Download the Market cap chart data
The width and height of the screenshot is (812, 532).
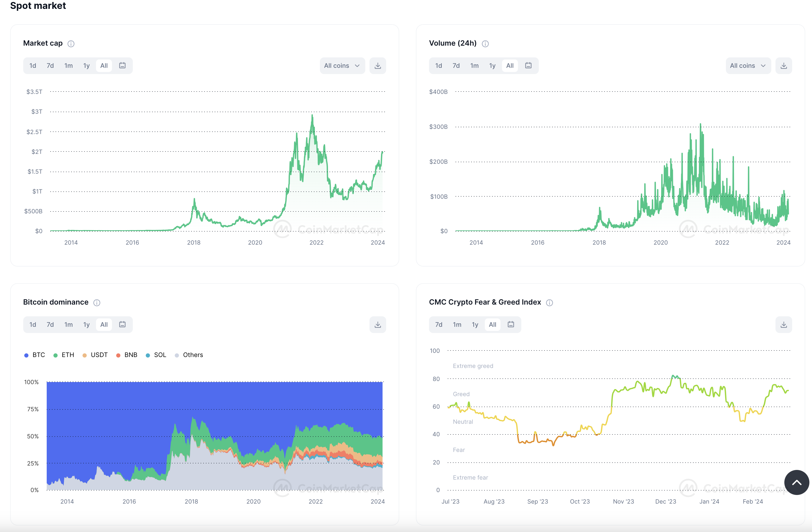tap(377, 66)
